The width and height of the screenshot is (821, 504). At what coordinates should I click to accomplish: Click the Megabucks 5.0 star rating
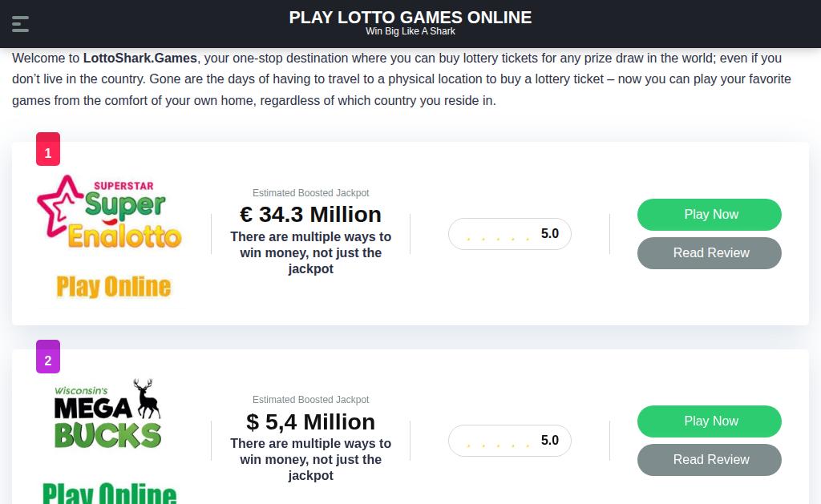click(509, 441)
